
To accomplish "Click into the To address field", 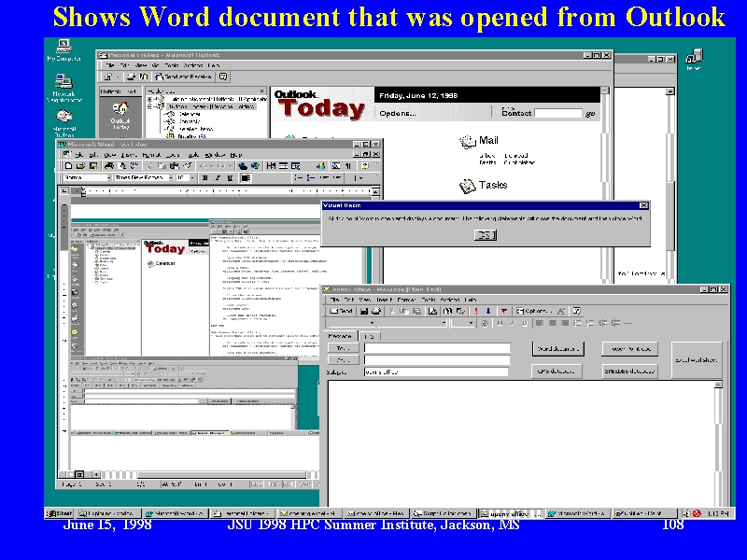I will point(437,348).
